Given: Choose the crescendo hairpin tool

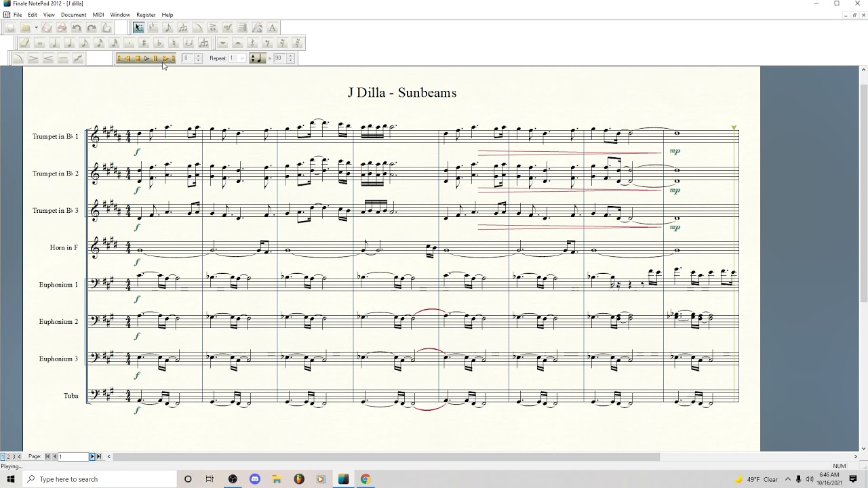Looking at the screenshot, I should [x=47, y=58].
